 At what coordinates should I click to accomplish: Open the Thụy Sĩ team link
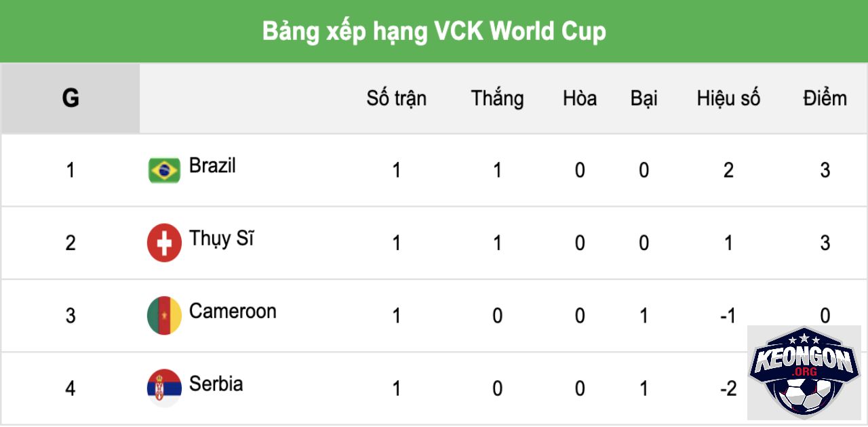[x=221, y=239]
